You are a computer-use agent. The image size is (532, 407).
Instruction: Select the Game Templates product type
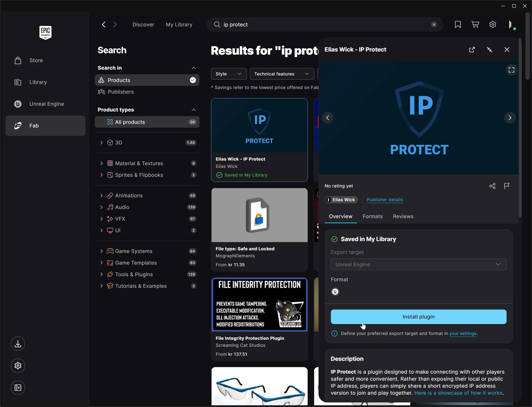click(147, 263)
